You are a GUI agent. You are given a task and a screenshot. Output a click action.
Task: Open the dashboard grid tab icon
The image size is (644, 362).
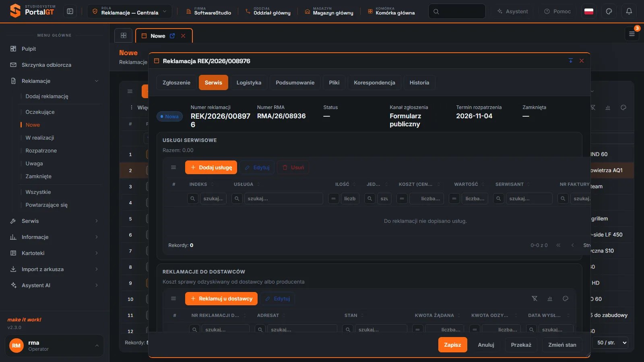click(x=124, y=35)
